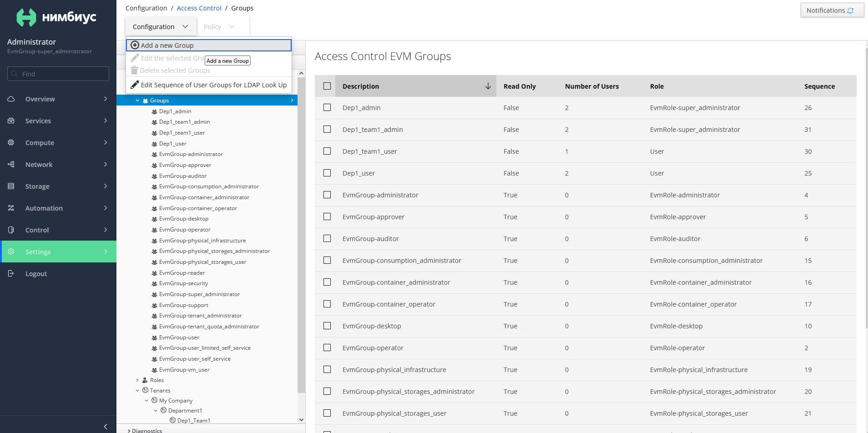Click the sort descending arrow in Description column
This screenshot has width=868, height=433.
pyautogui.click(x=488, y=86)
